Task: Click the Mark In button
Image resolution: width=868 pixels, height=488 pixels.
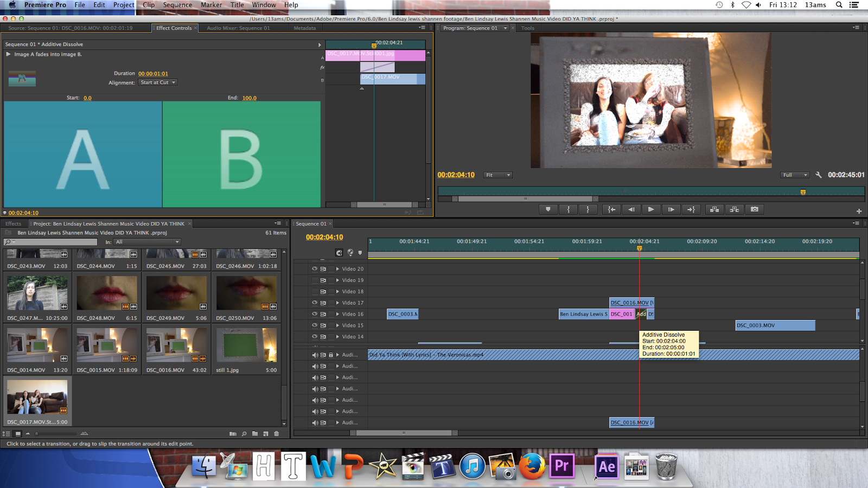Action: 568,209
